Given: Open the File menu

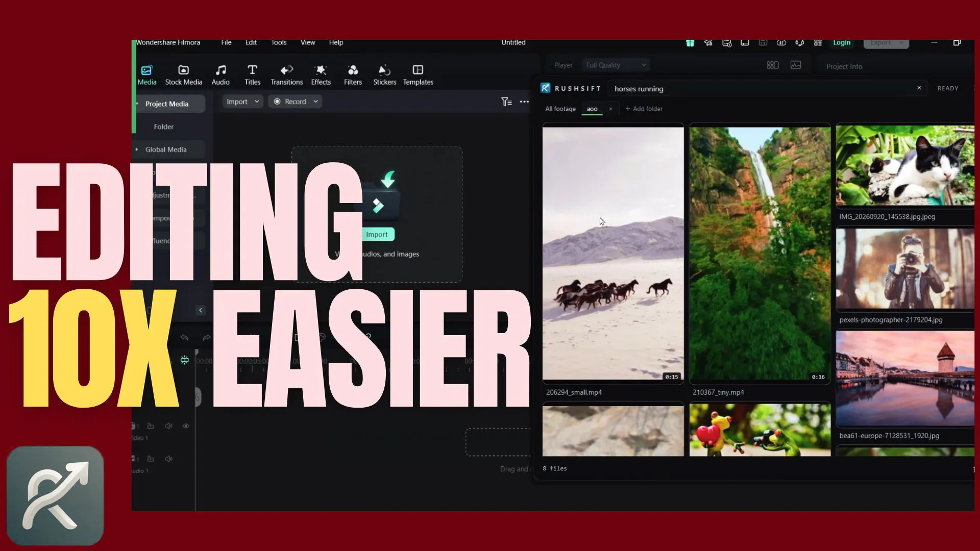Looking at the screenshot, I should 226,42.
